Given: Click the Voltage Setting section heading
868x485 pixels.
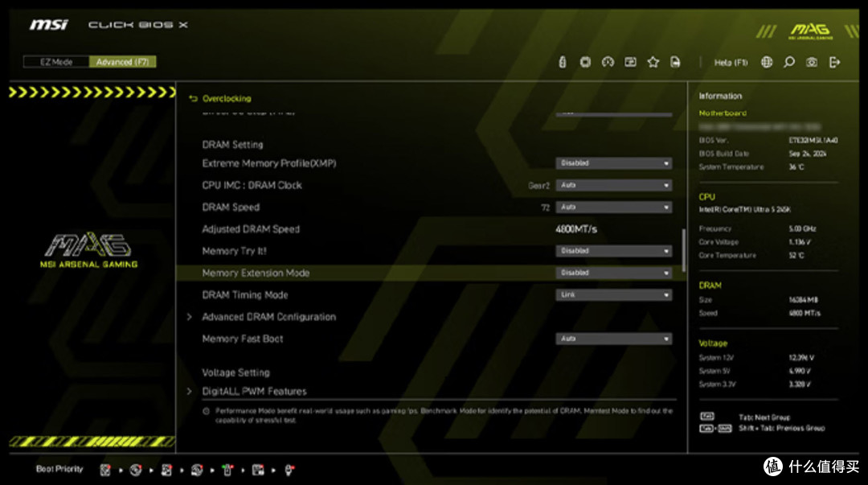Looking at the screenshot, I should tap(235, 372).
